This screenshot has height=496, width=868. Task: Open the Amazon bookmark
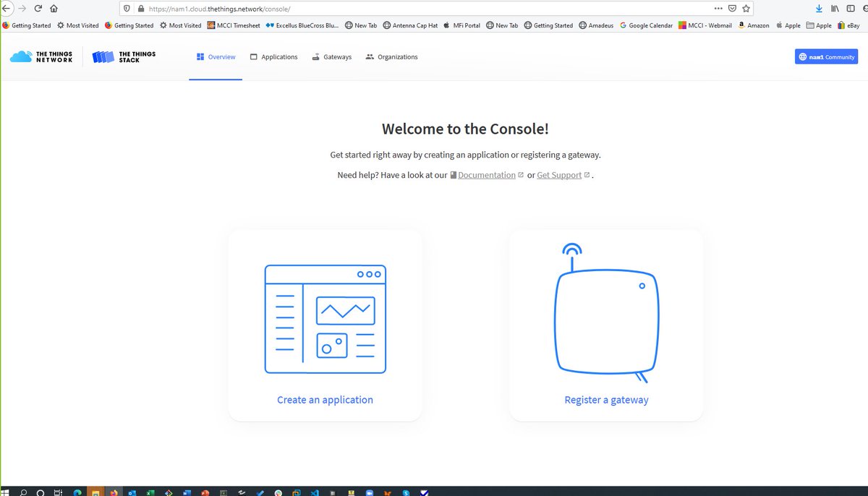pos(753,25)
